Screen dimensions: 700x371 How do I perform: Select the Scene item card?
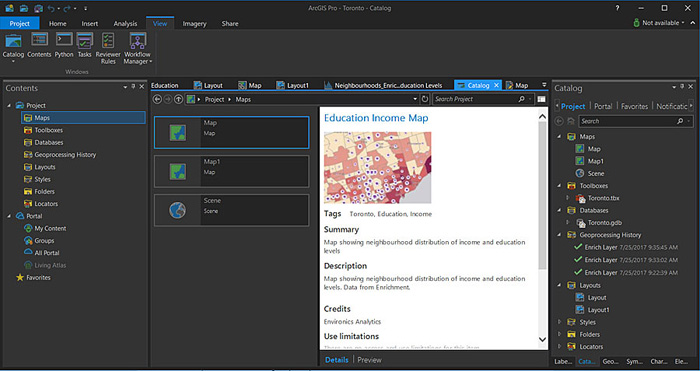(232, 210)
